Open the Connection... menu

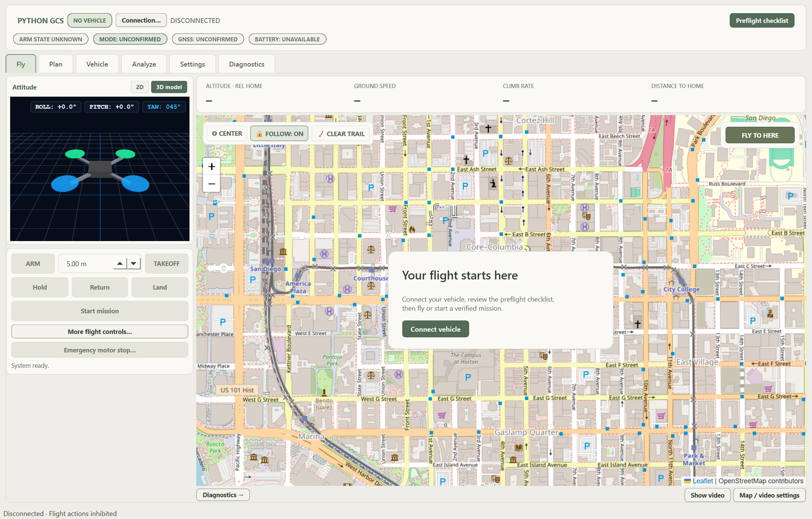tap(141, 20)
